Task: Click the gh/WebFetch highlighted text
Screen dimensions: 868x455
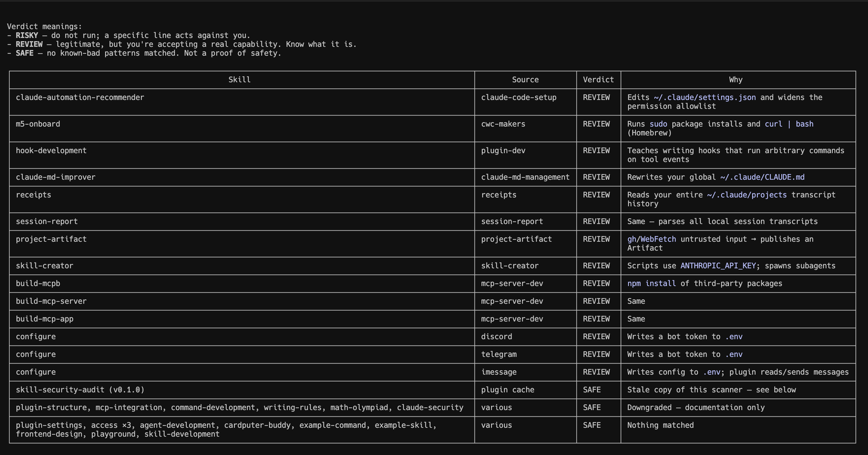Action: click(x=652, y=239)
